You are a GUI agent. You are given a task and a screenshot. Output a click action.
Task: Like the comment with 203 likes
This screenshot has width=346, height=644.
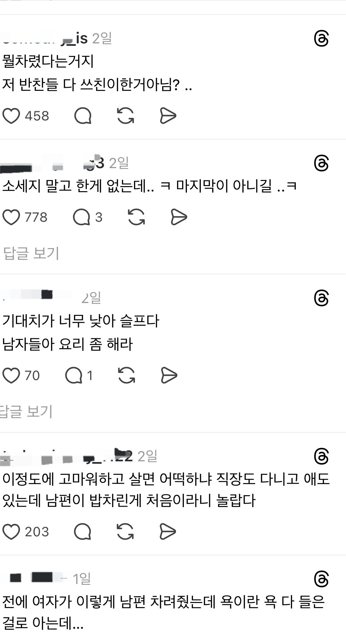12,531
